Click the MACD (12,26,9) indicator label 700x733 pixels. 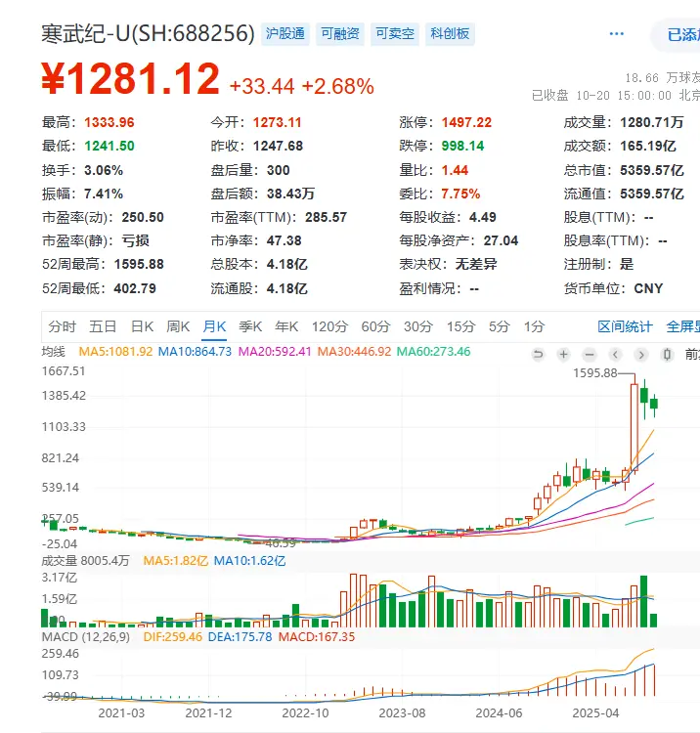81,636
